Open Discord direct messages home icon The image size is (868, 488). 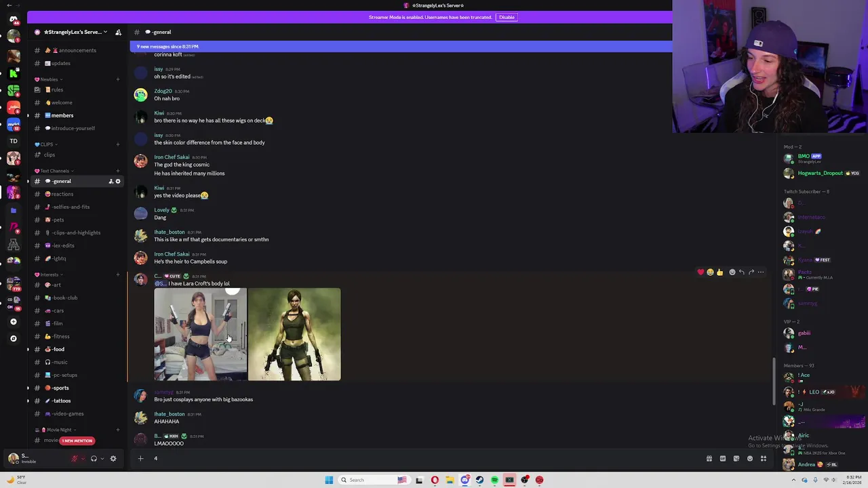pyautogui.click(x=14, y=19)
